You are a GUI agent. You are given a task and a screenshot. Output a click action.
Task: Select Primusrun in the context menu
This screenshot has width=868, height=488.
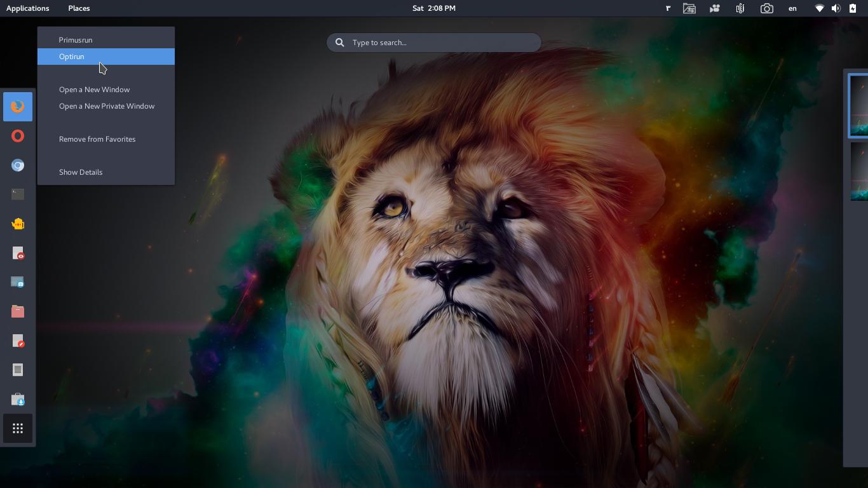pos(106,40)
